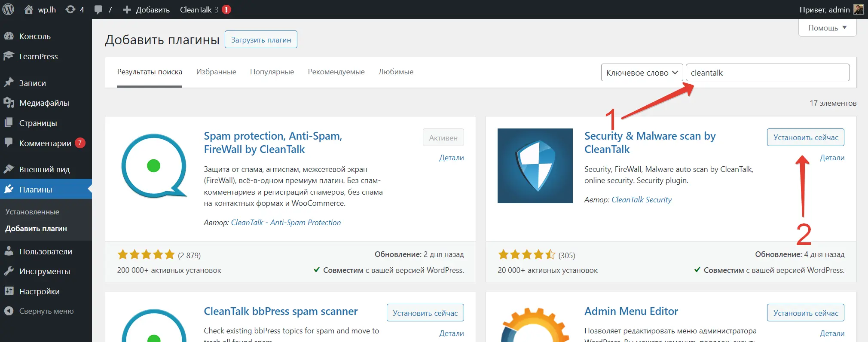Open Установленные plugins submenu item
868x342 pixels.
[32, 212]
